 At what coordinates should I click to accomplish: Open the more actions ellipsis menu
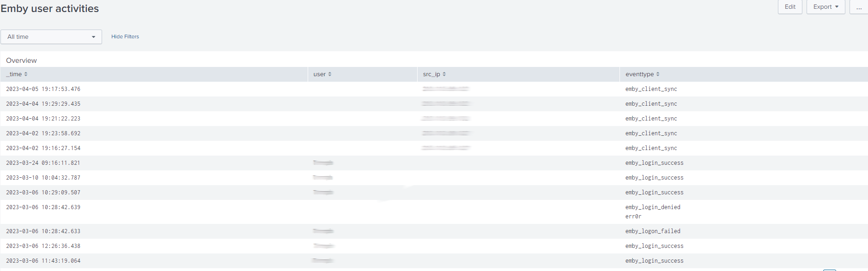click(859, 7)
